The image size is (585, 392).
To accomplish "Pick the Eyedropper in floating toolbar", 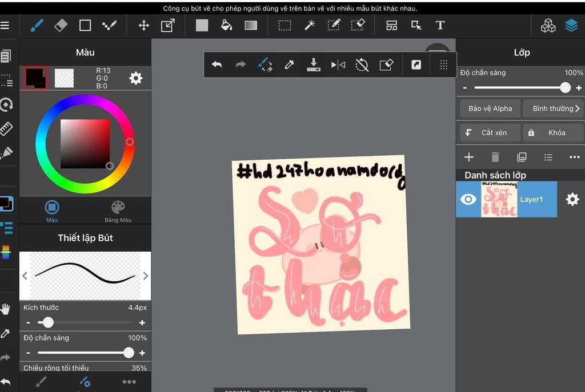I will 289,65.
